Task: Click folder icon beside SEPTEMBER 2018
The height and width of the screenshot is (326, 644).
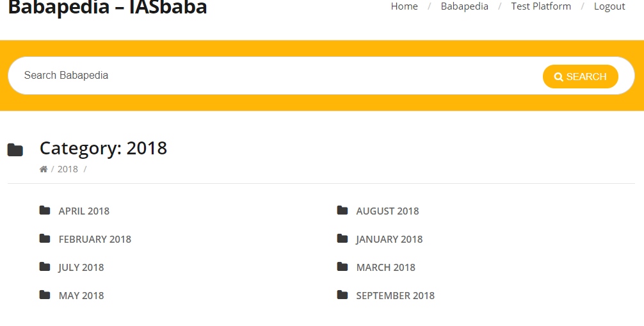Action: pos(342,295)
